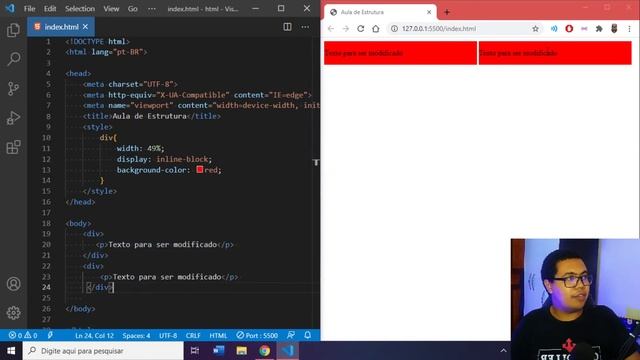Viewport: 640px width, 360px height.
Task: Open the Chrome profile avatar
Action: (x=614, y=29)
